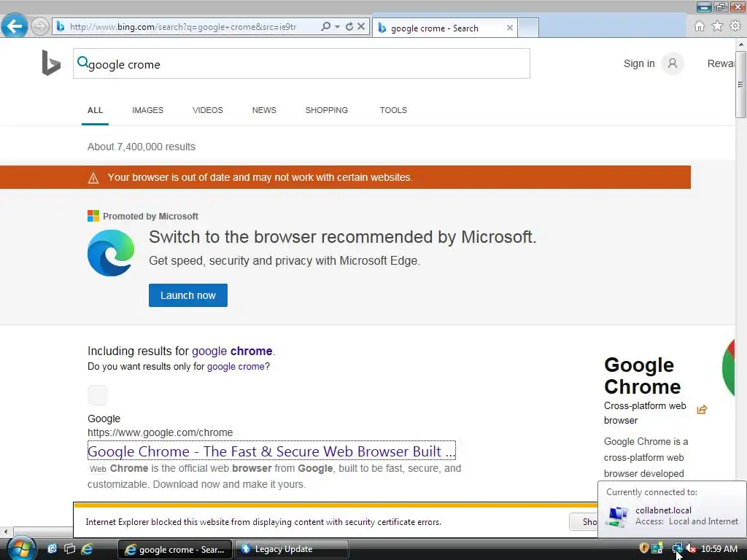Open 'Google Chrome - The Fast & Secure Web Browser' result
Screen dimensions: 747x560
tap(271, 451)
